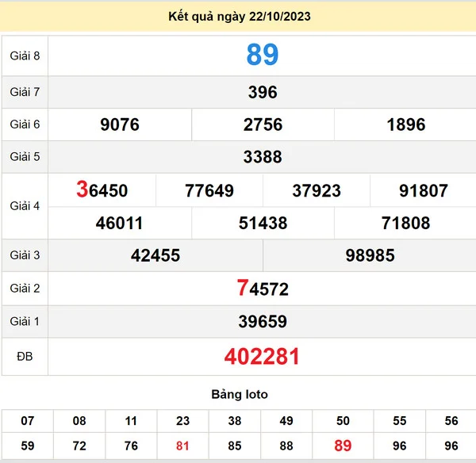Click loto number 07 in the table
476x463 pixels.
(28, 422)
